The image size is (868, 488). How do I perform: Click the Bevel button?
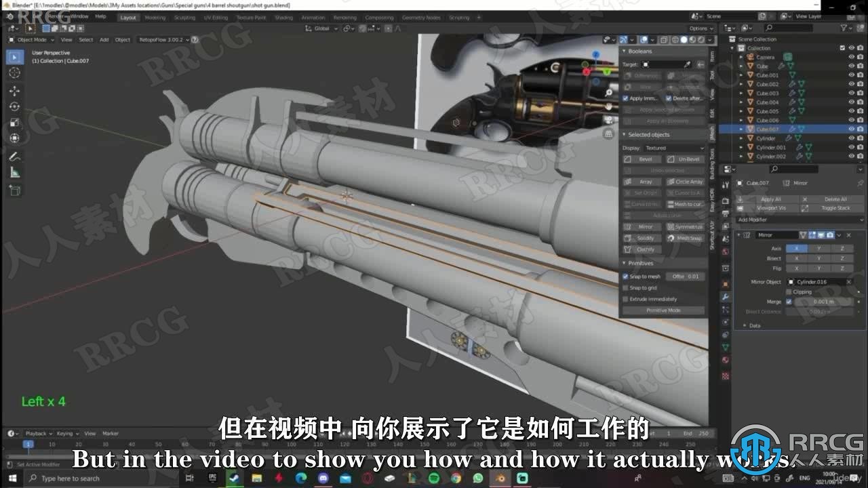642,159
